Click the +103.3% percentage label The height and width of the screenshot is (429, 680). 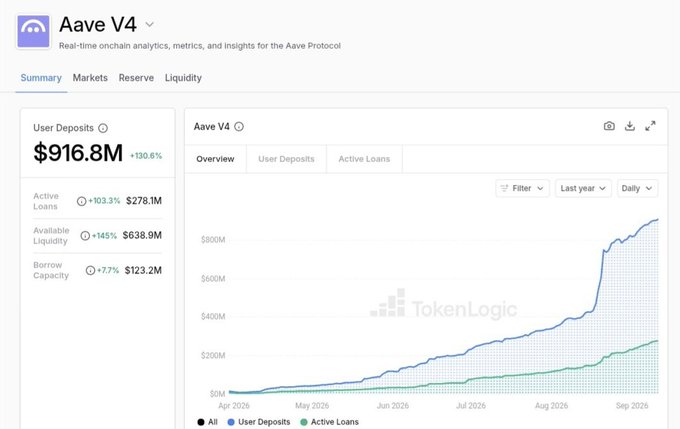click(x=104, y=201)
